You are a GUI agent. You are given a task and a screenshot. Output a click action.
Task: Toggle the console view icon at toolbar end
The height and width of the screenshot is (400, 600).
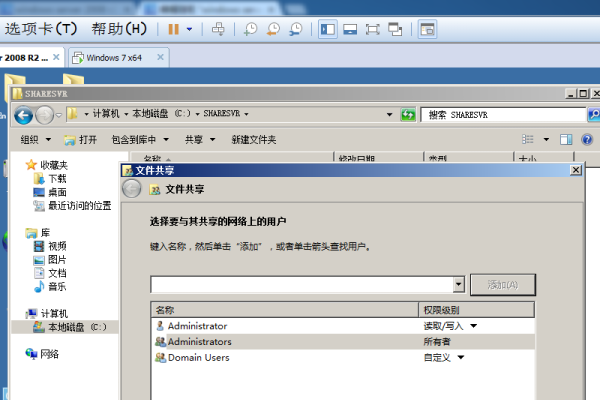click(427, 29)
